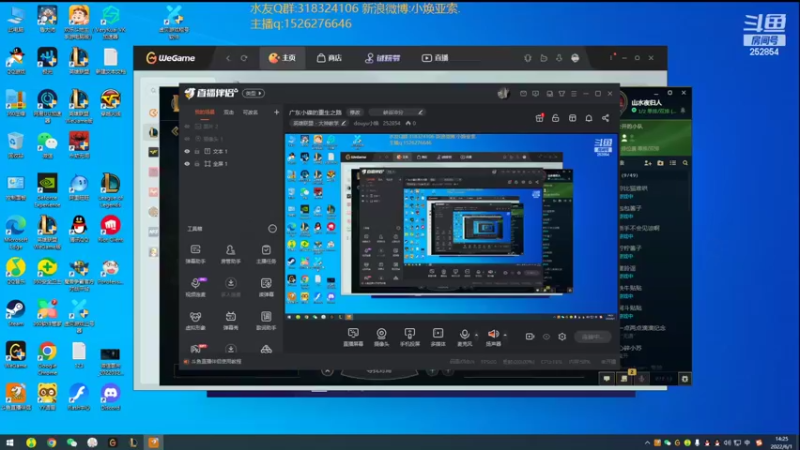
Task: Refresh the WeGame page
Action: (244, 58)
